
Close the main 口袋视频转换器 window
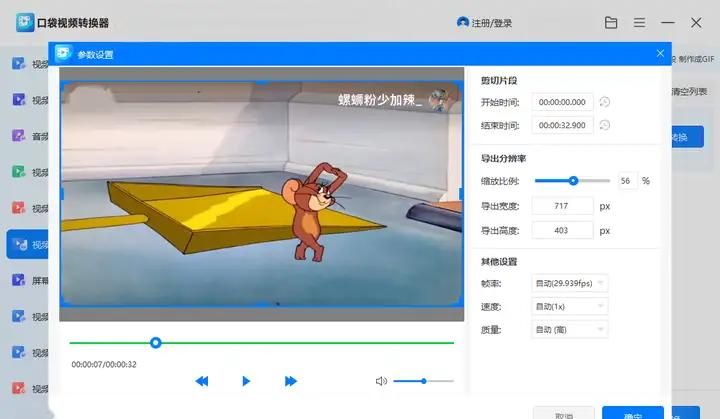[x=696, y=23]
